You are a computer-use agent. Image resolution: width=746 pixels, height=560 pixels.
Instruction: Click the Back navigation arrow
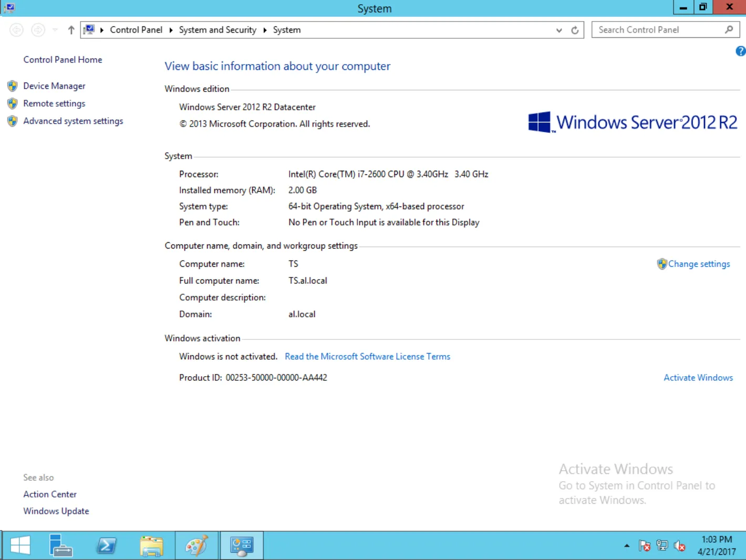pyautogui.click(x=17, y=30)
